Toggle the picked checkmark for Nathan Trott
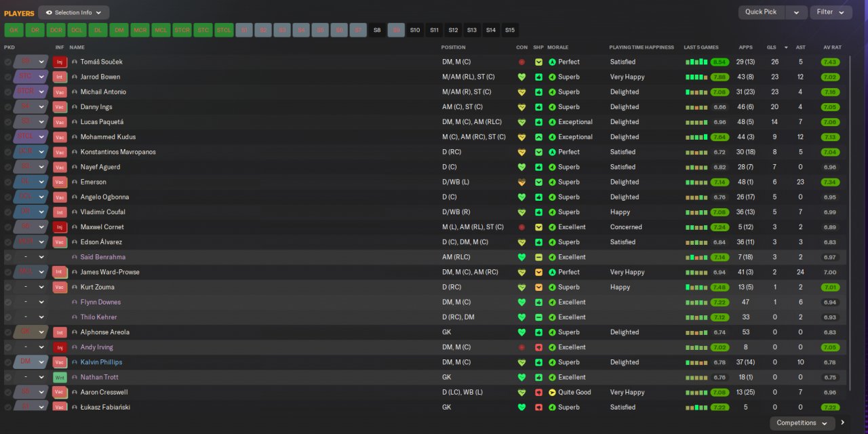Screen dimensions: 868x434 [8, 377]
